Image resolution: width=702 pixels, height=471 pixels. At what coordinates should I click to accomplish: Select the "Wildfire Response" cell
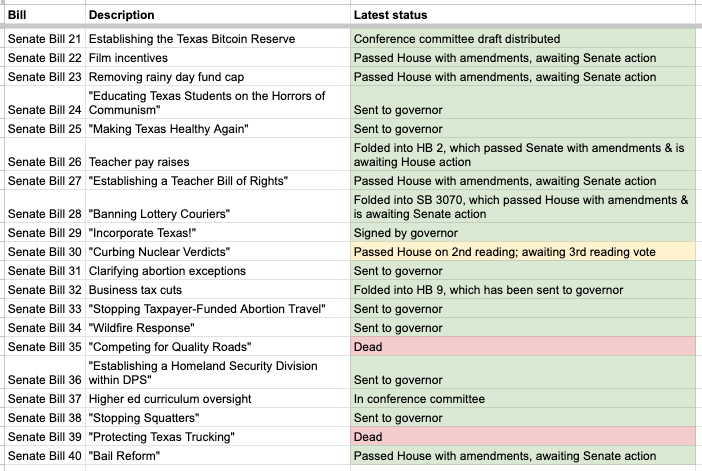click(x=218, y=327)
